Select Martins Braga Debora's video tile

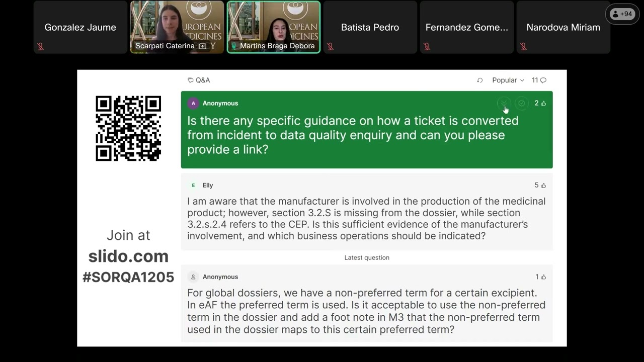[274, 27]
